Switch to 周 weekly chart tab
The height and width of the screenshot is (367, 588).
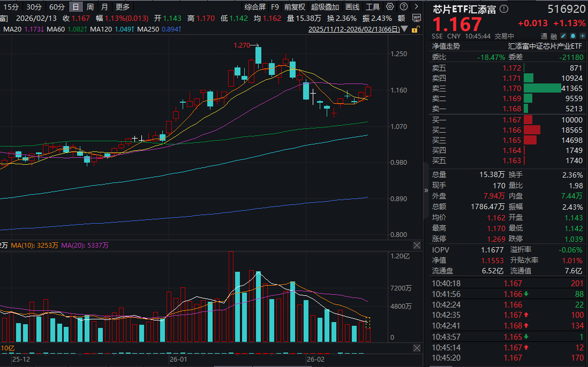(x=90, y=7)
